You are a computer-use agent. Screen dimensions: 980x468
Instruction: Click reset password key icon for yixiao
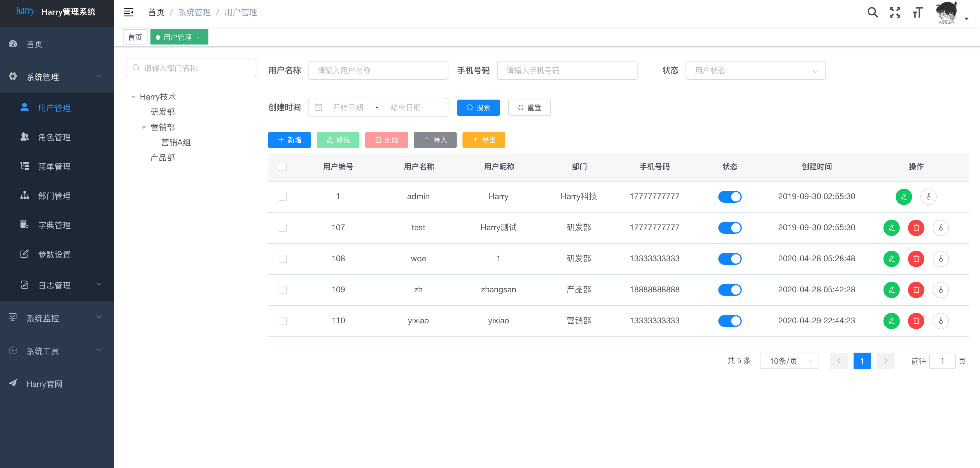(x=940, y=321)
